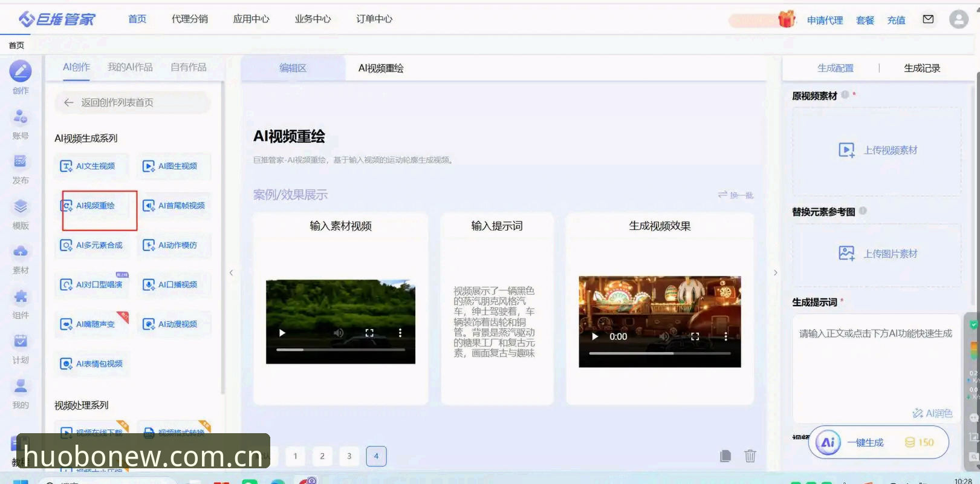Viewport: 980px width, 484px height.
Task: Click 充值 link
Action: [896, 20]
